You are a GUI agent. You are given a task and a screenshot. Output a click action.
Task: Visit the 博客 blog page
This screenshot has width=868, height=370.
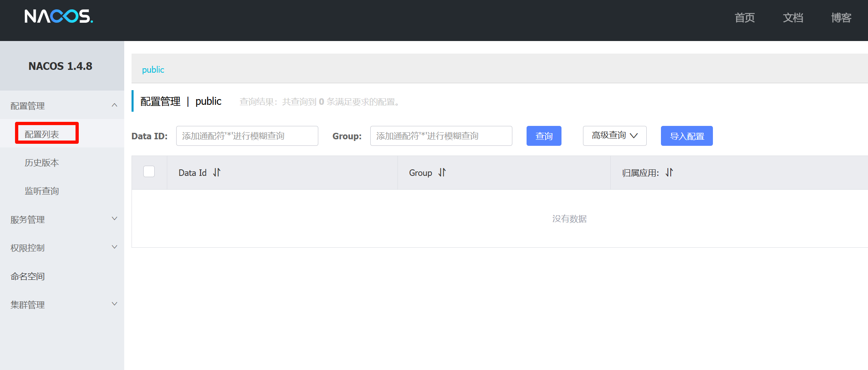click(840, 18)
